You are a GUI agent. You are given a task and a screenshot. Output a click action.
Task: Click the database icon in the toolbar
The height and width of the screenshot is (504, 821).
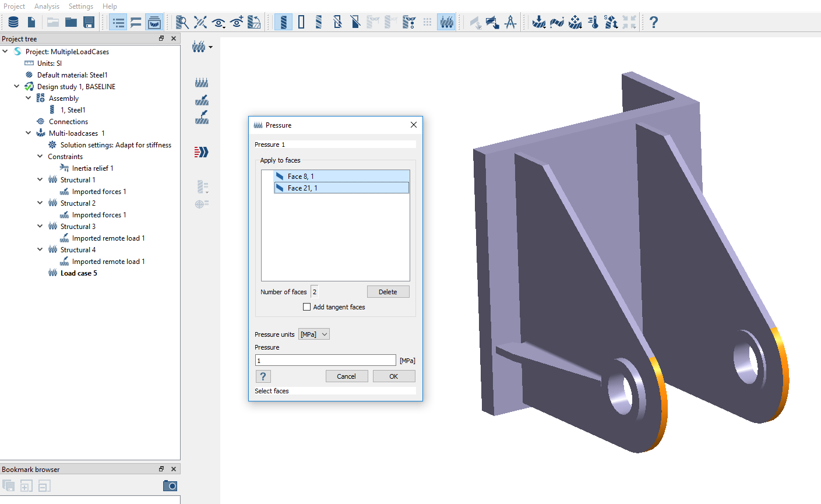point(13,22)
